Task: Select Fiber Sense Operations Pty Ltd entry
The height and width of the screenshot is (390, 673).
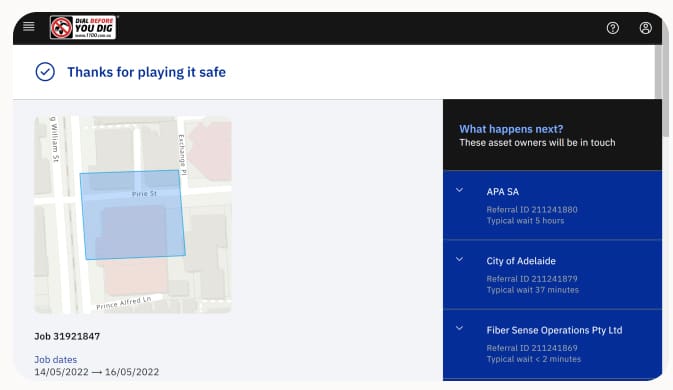Action: tap(552, 345)
